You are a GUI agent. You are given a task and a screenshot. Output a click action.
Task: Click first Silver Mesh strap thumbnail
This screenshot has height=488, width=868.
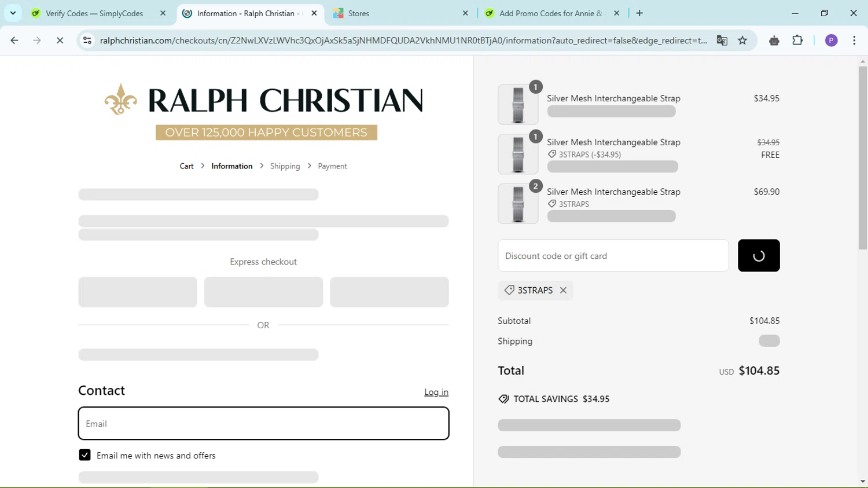tap(518, 104)
